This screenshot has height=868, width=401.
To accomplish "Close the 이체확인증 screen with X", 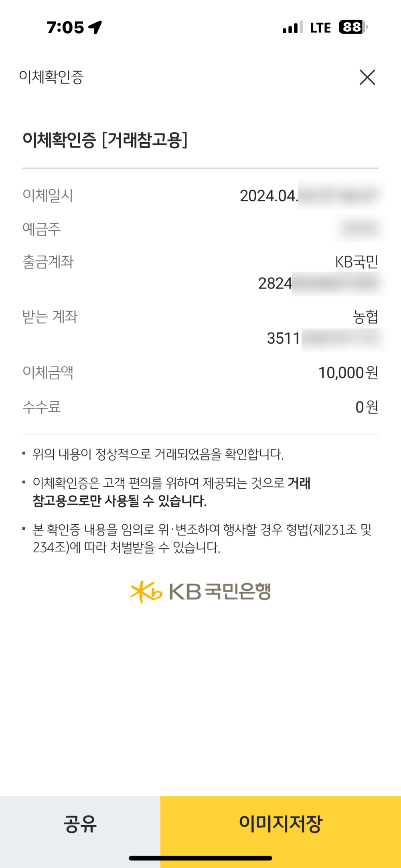I will pos(367,77).
